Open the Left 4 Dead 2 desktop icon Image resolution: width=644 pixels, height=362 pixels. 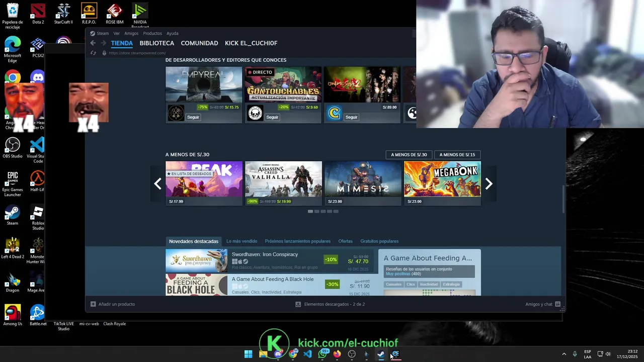[x=13, y=248]
